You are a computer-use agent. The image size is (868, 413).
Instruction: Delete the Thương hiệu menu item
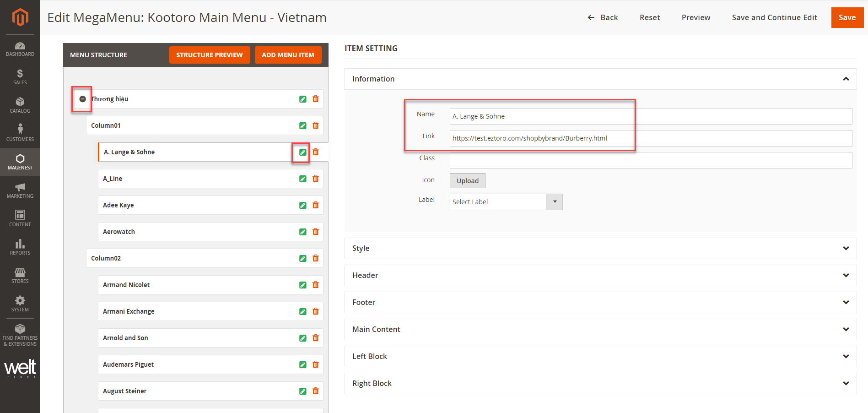[x=316, y=99]
